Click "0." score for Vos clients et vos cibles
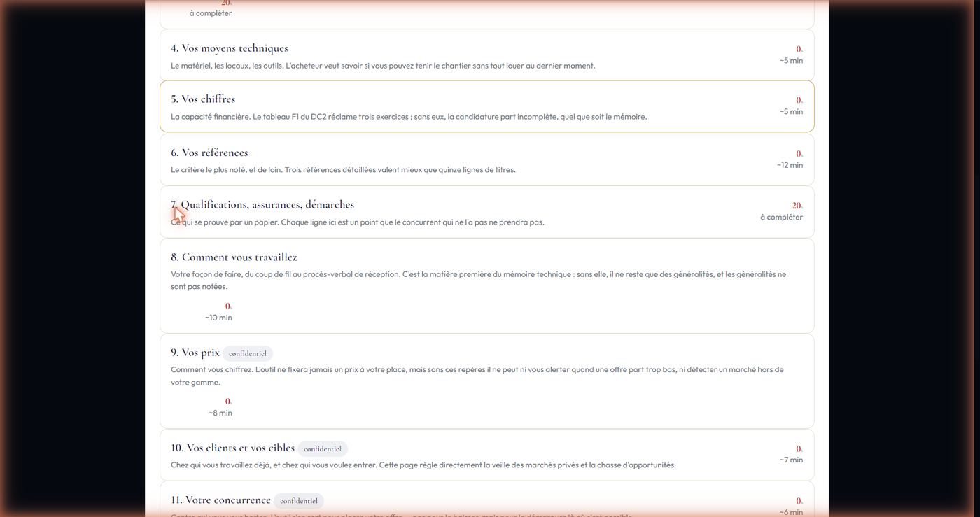This screenshot has width=980, height=517. (x=799, y=448)
